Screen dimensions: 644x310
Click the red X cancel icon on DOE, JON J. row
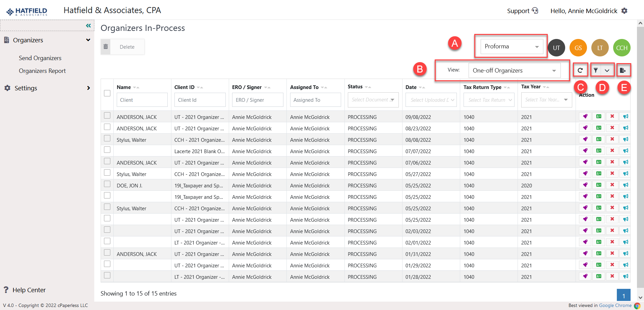[x=612, y=185]
